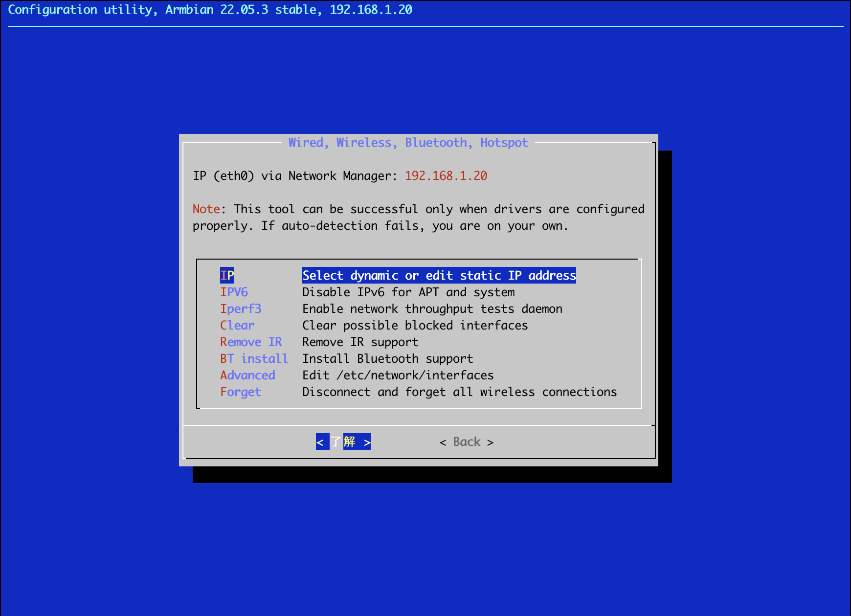
Task: Click 'Remove IR support' description text
Action: (x=360, y=342)
